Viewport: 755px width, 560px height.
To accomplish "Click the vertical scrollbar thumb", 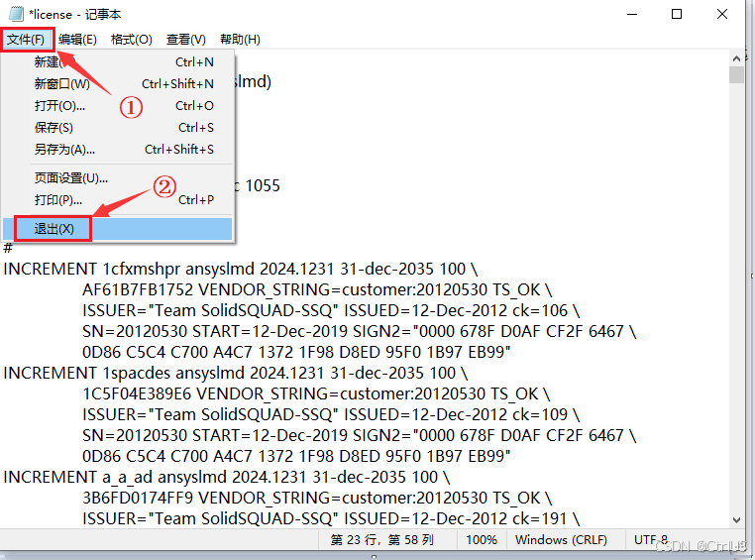I will pyautogui.click(x=736, y=75).
